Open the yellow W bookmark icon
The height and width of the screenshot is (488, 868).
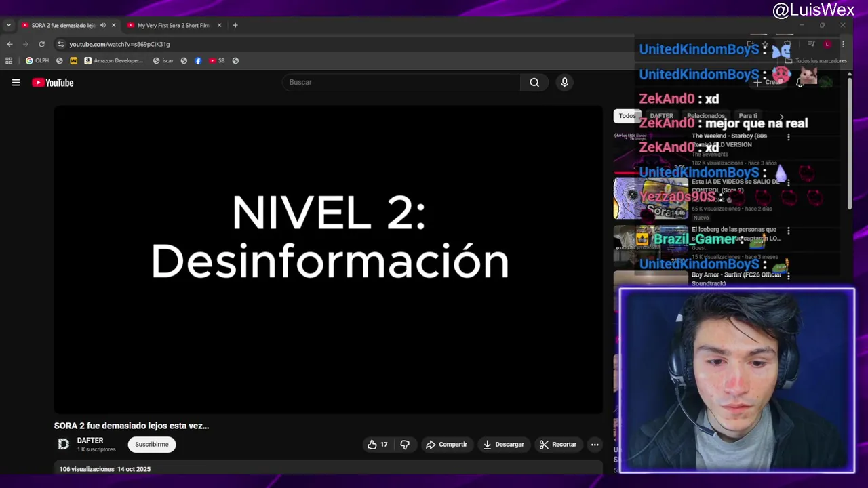(x=74, y=60)
